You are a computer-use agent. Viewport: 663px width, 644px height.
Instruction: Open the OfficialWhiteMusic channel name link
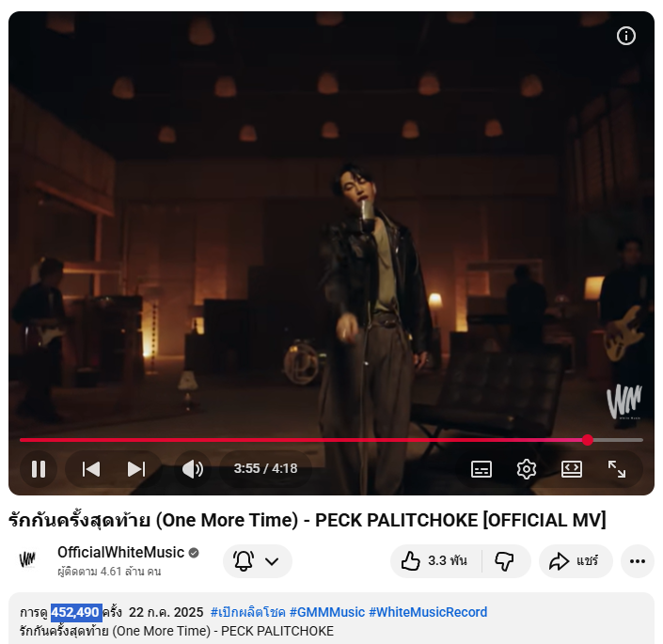coord(120,552)
